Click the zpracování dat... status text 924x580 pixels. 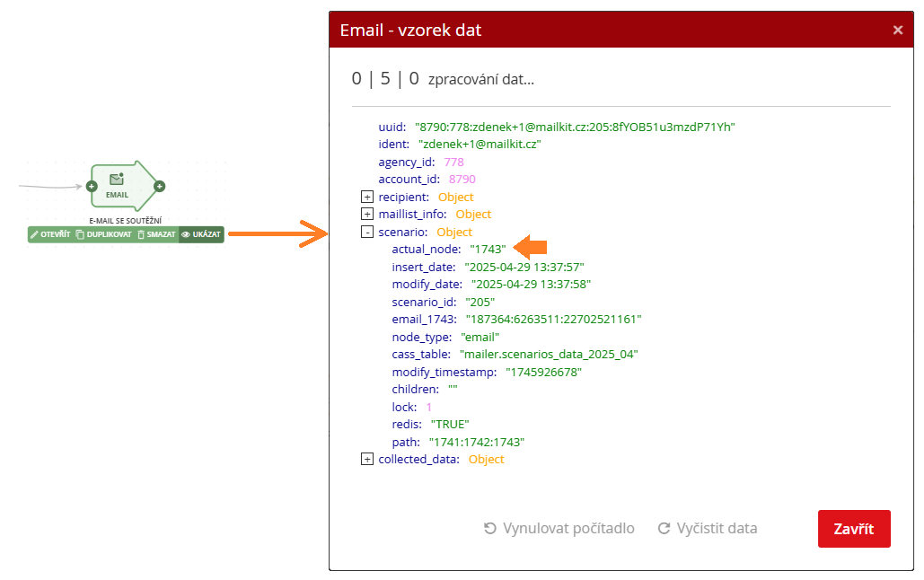tap(481, 80)
